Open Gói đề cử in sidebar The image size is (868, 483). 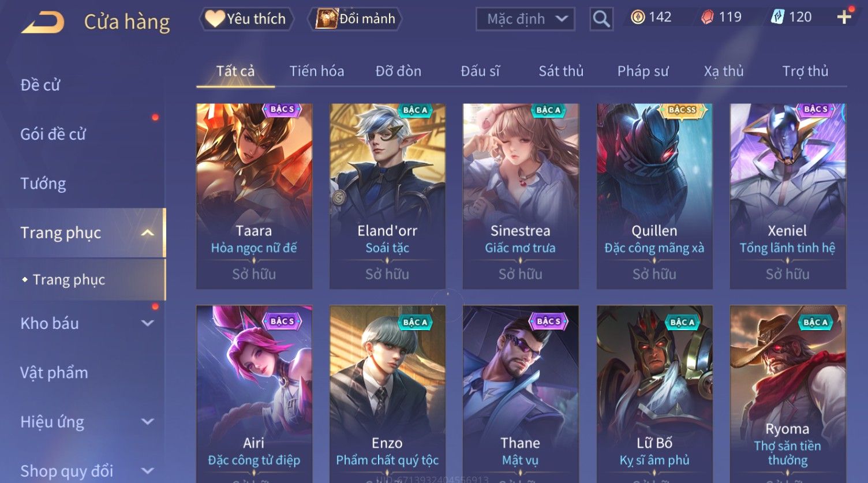[x=53, y=134]
